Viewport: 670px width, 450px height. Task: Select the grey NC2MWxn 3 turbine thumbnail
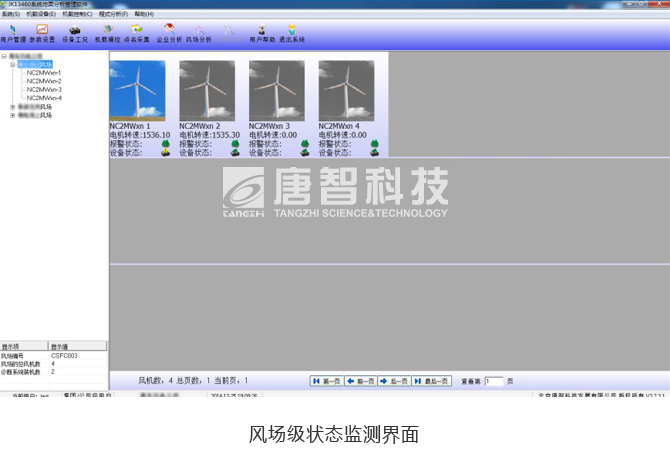277,91
